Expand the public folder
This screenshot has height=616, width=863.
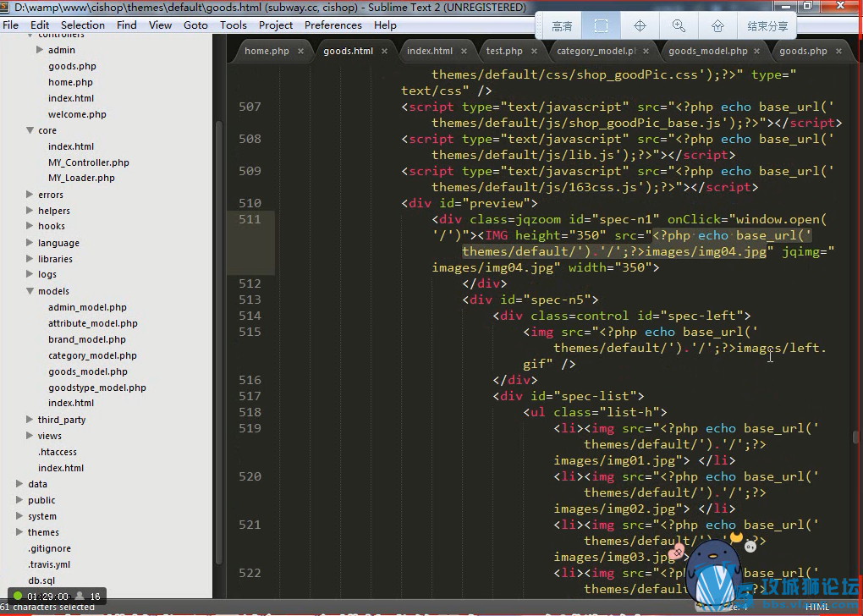click(19, 500)
